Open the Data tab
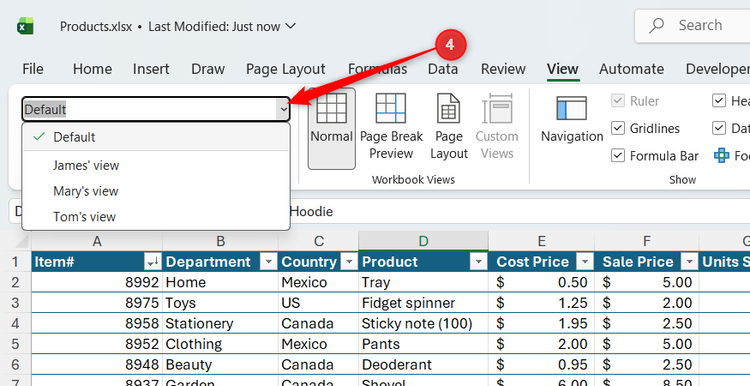 tap(443, 69)
